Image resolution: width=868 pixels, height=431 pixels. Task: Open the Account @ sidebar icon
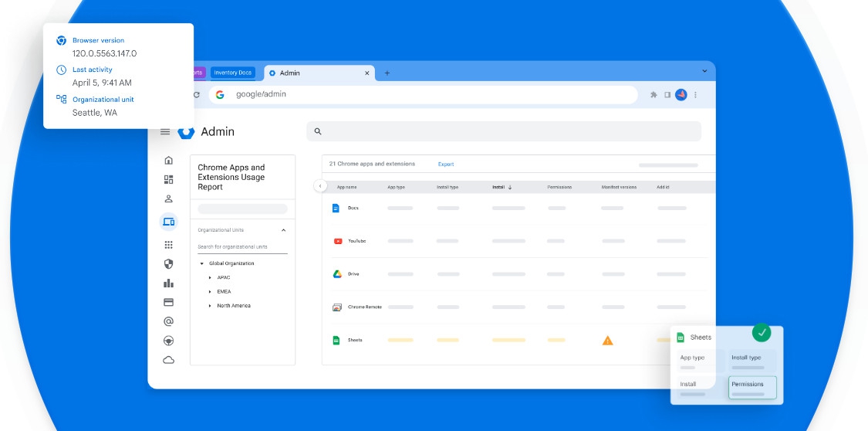(169, 321)
